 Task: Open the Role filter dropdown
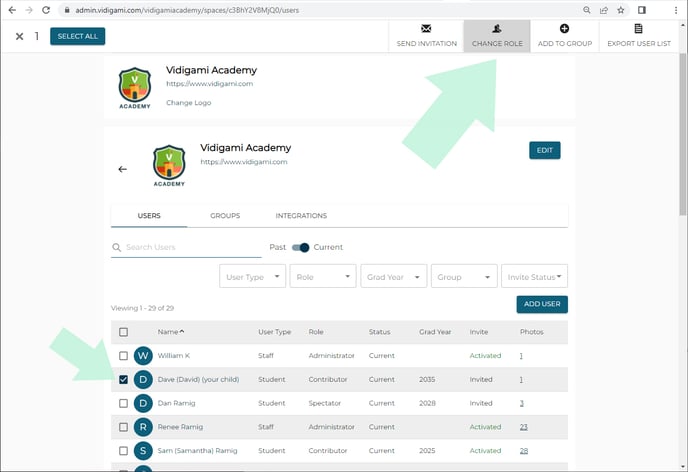point(323,276)
